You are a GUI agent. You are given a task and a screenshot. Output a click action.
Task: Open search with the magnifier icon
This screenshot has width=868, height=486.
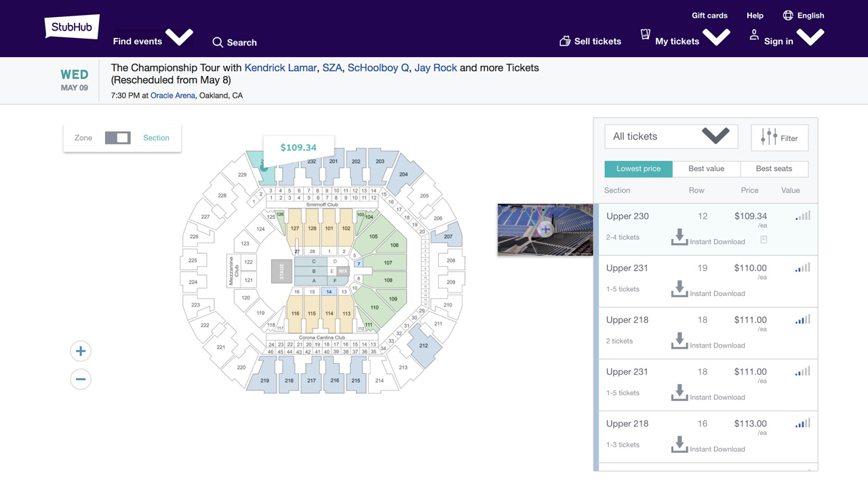point(218,42)
